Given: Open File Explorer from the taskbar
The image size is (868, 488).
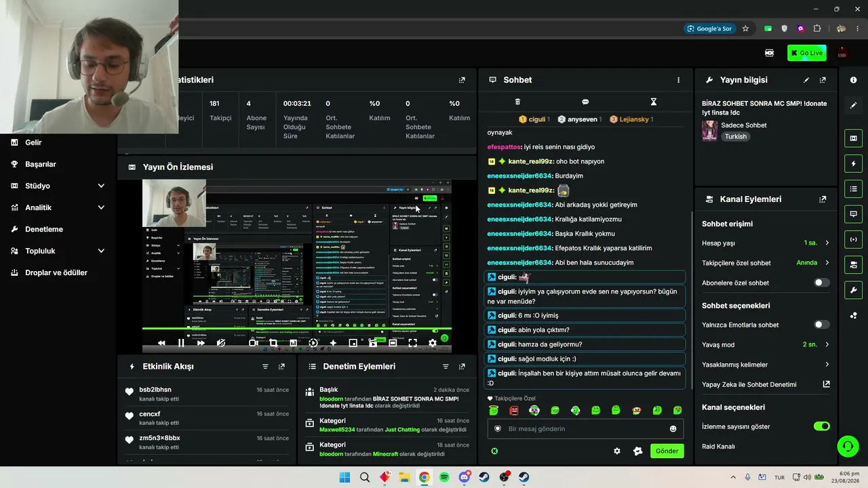Looking at the screenshot, I should [404, 477].
